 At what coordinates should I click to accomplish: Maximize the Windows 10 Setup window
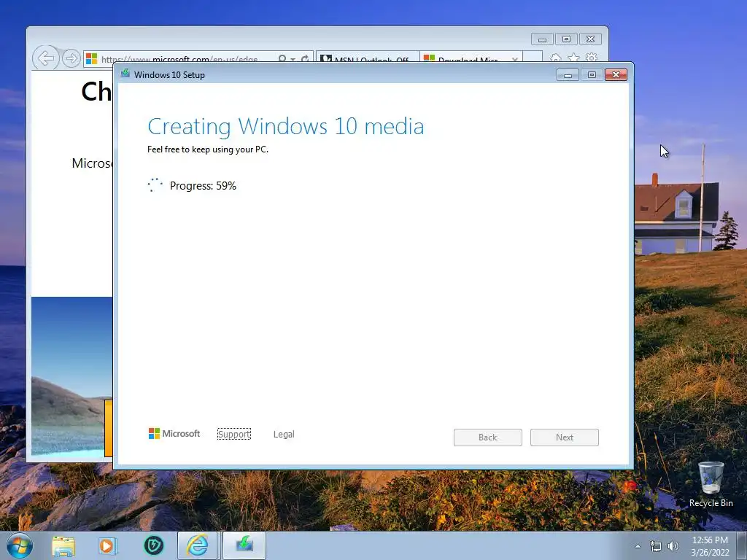592,75
